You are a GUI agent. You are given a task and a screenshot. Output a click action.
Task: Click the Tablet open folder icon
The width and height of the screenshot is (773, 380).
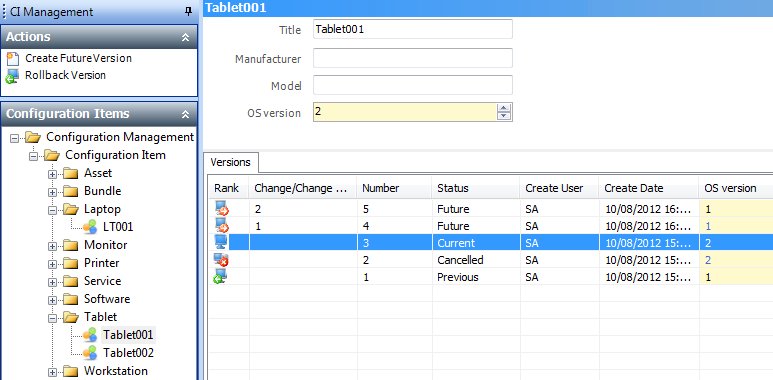71,317
